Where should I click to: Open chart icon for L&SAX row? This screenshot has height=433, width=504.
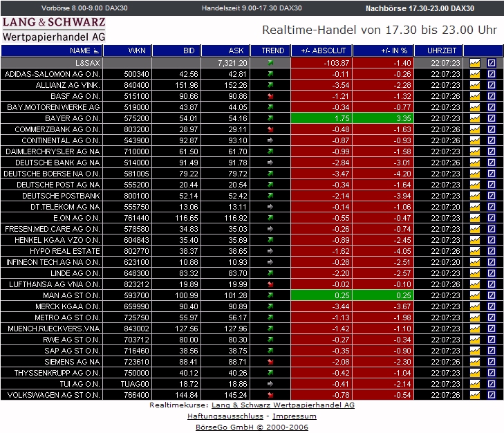click(x=475, y=63)
